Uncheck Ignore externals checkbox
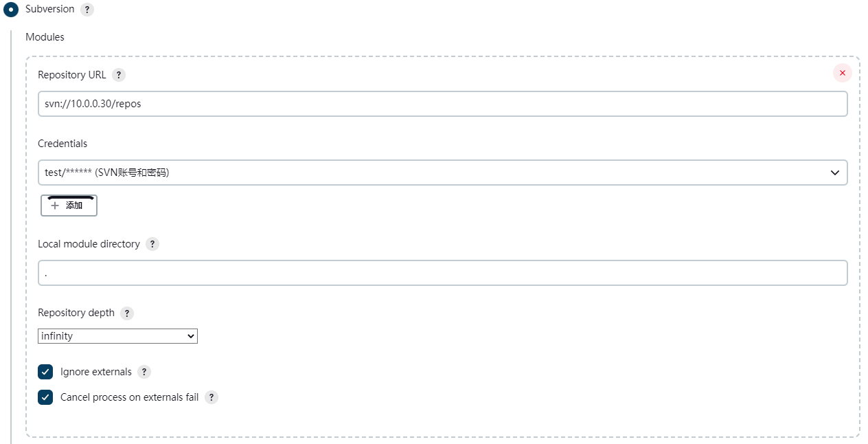Screen dimensions: 868x444 [x=45, y=372]
